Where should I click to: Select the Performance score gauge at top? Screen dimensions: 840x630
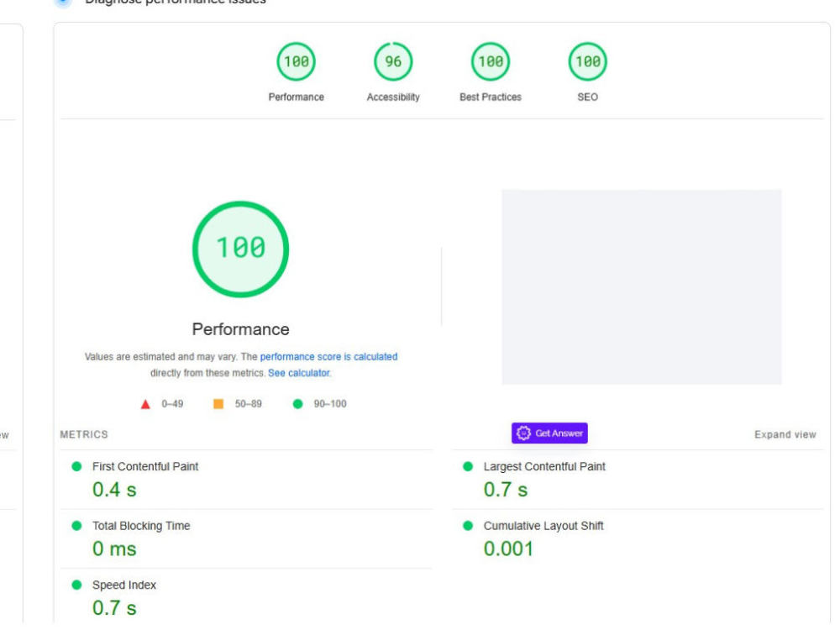point(296,61)
